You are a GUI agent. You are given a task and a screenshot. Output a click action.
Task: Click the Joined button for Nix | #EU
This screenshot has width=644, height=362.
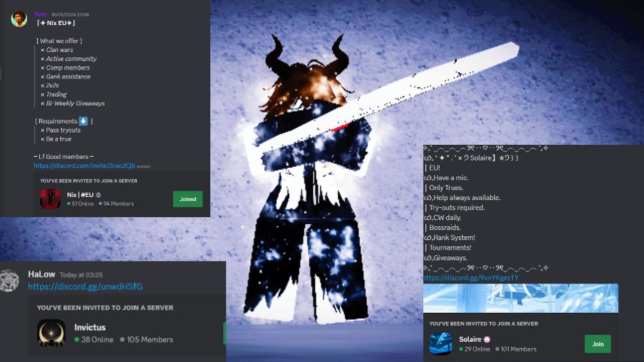coord(188,199)
